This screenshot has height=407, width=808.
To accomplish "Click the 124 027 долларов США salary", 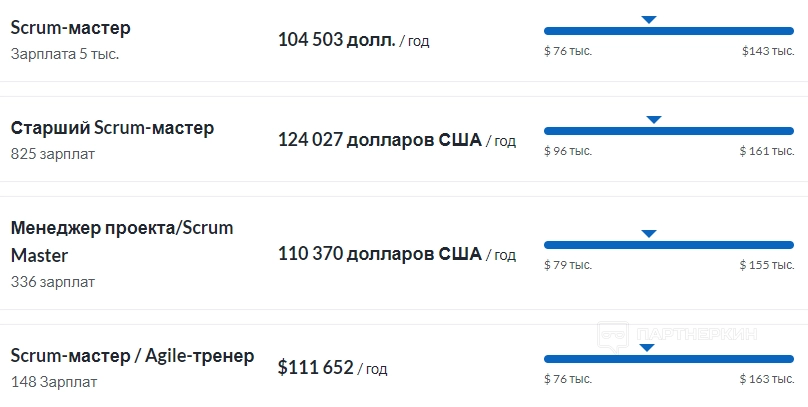I will 379,140.
